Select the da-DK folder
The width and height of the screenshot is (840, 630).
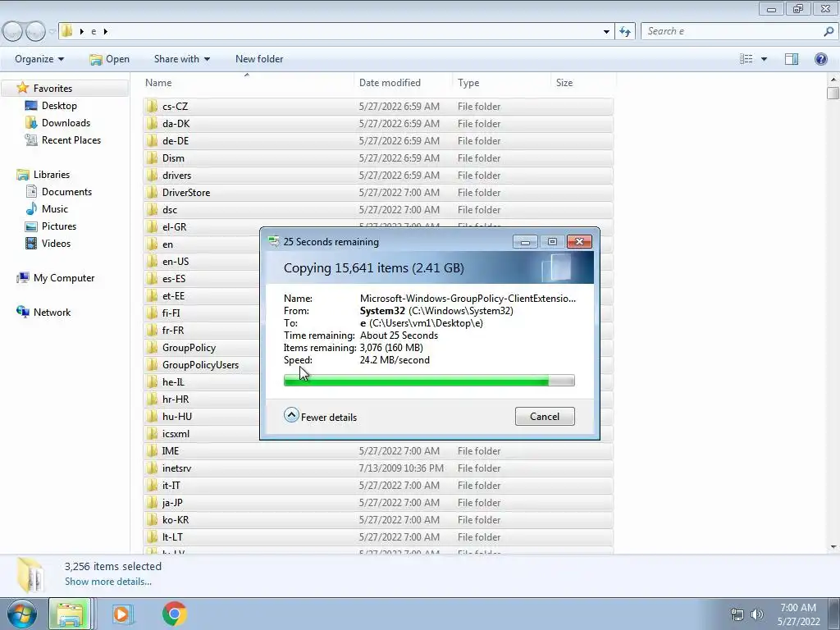point(377,123)
